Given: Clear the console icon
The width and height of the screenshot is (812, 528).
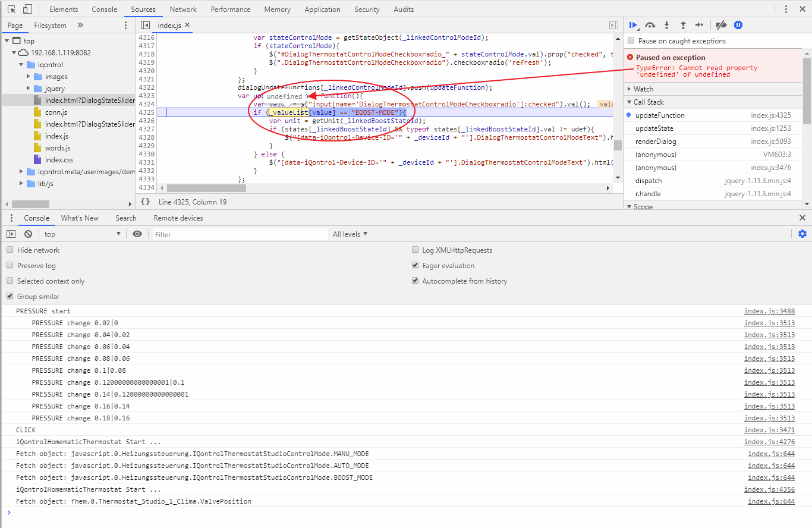Looking at the screenshot, I should tap(28, 234).
